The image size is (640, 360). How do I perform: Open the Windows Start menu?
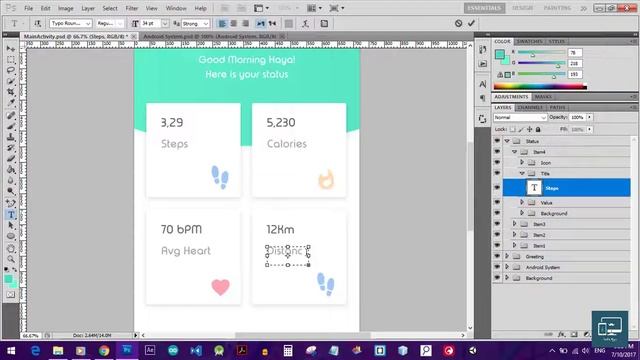tap(11, 351)
